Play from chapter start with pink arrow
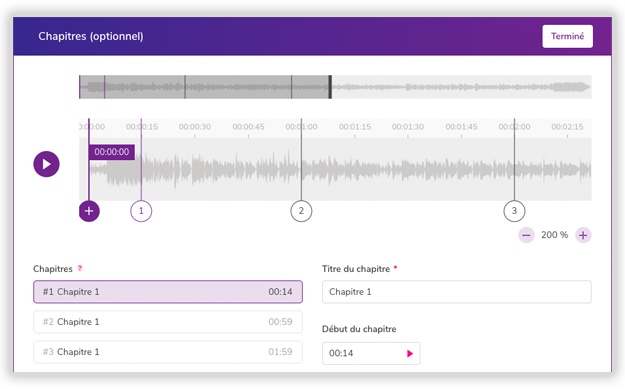 pyautogui.click(x=410, y=354)
